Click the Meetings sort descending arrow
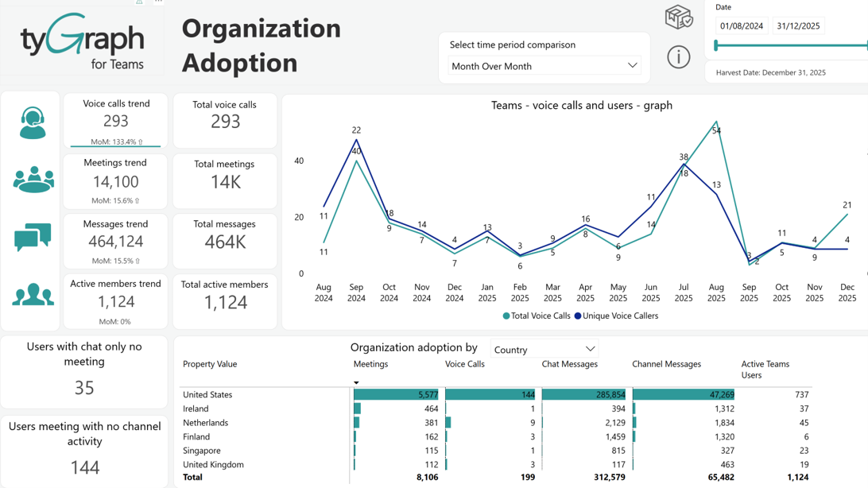This screenshot has height=488, width=868. click(356, 382)
